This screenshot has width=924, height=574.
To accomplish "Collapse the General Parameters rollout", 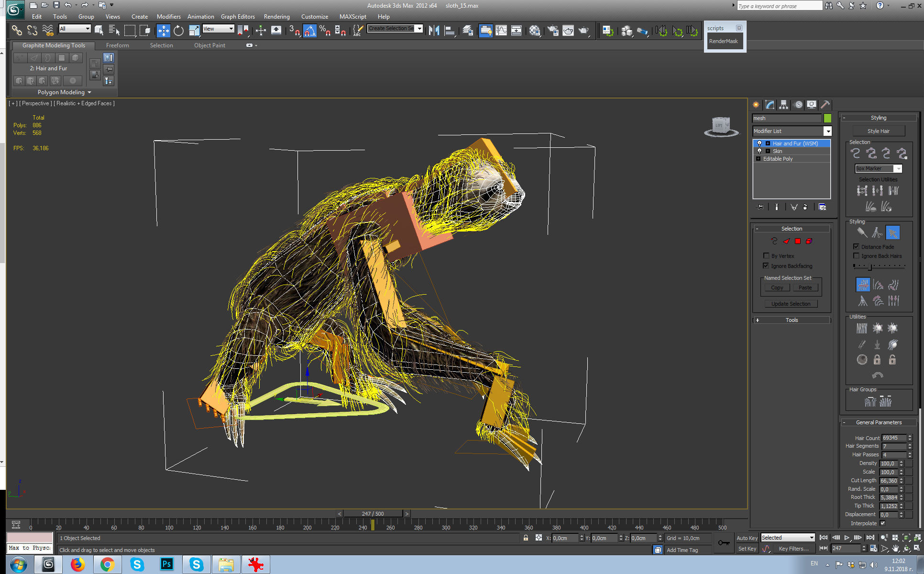I will click(x=879, y=422).
